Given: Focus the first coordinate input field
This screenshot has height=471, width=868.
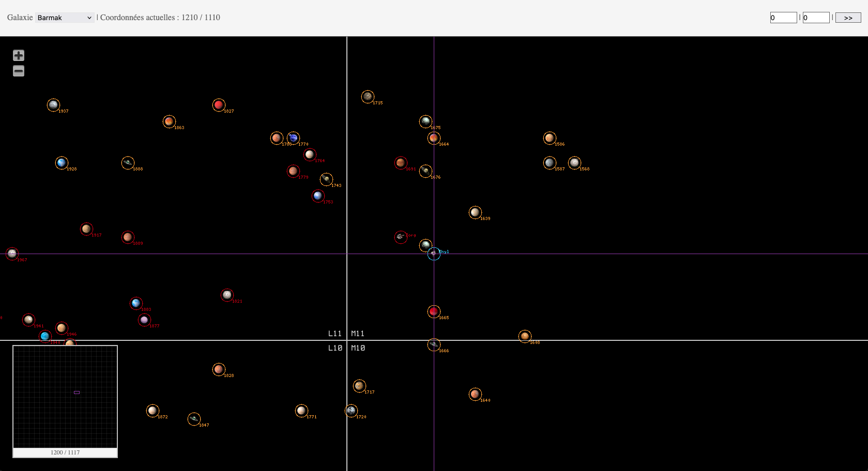Looking at the screenshot, I should [783, 18].
